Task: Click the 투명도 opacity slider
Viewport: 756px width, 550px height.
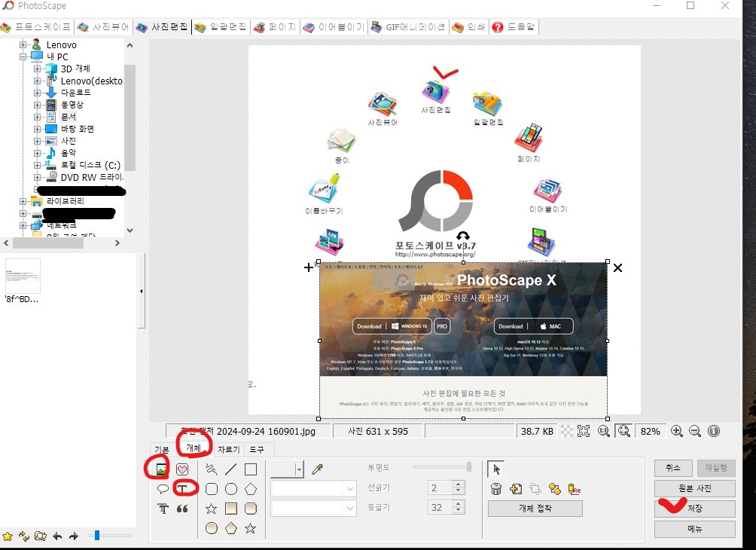Action: [x=443, y=467]
